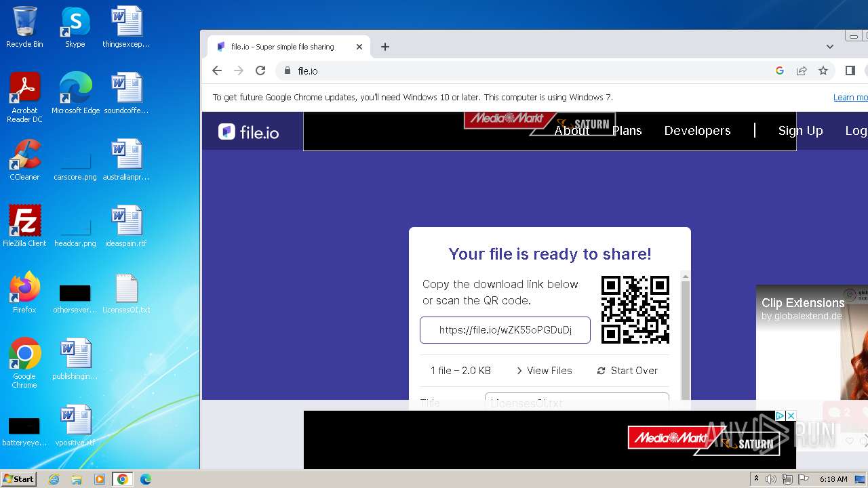
Task: Click the Start button
Action: tap(19, 479)
